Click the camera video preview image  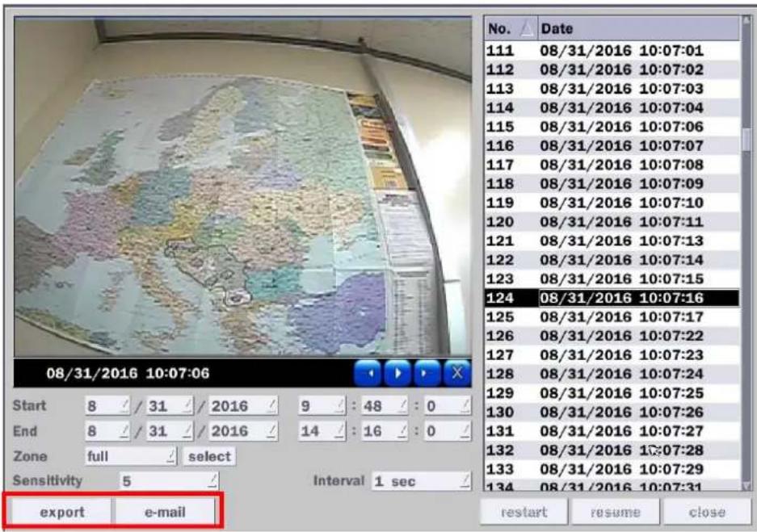pos(242,187)
